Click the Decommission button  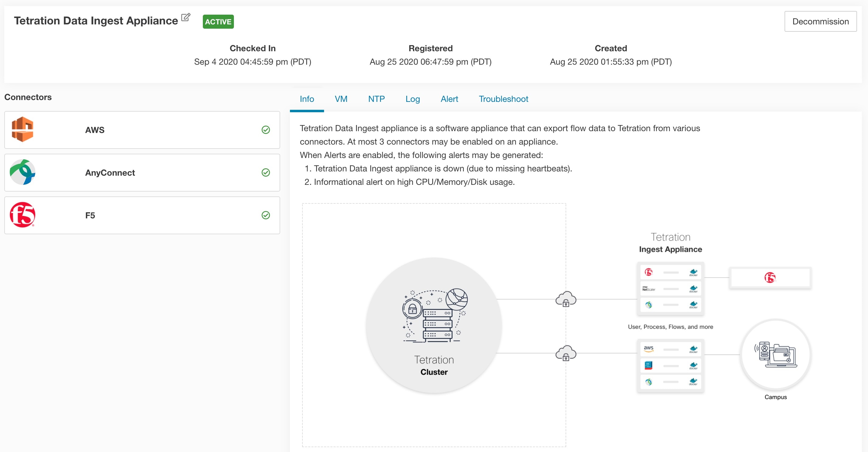point(820,21)
